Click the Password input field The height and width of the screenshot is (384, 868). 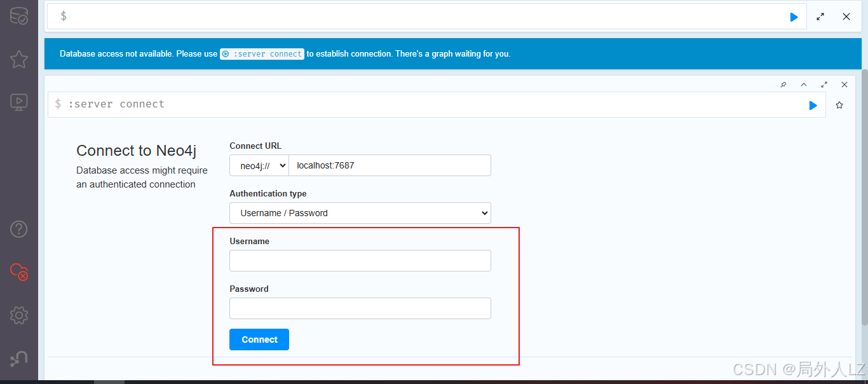[x=360, y=308]
